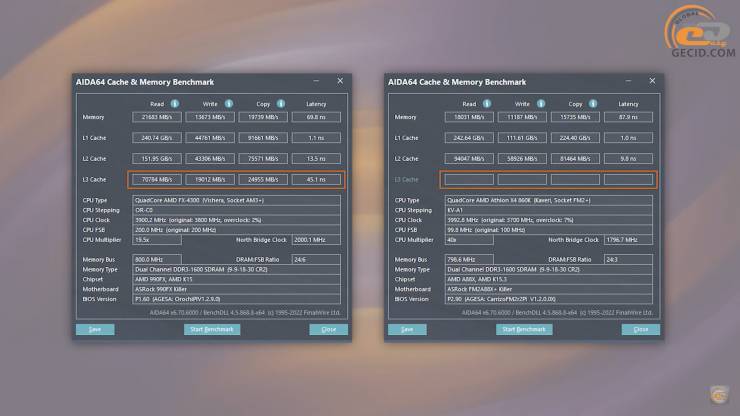Select L2 Cache Read 151.95 GB/s
Image resolution: width=740 pixels, height=416 pixels.
[x=157, y=159]
